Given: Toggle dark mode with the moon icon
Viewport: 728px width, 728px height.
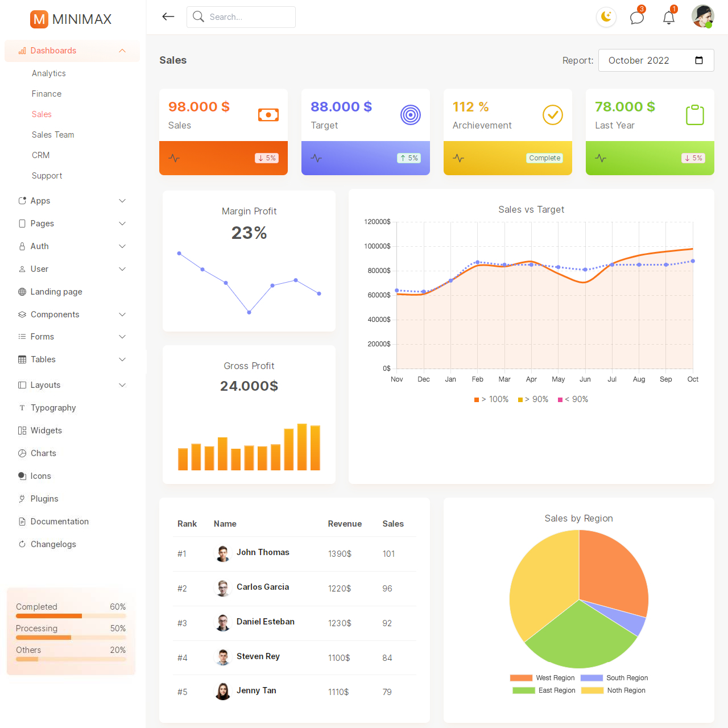Looking at the screenshot, I should click(606, 17).
